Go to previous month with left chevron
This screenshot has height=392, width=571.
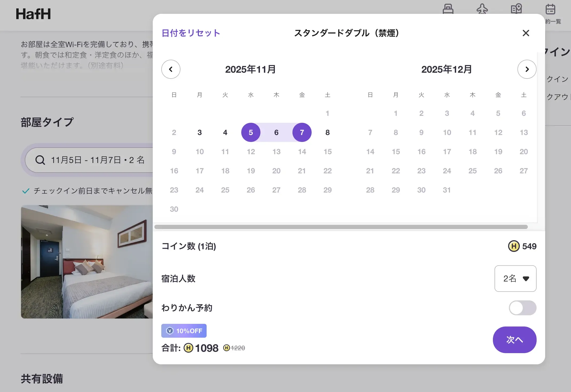point(171,69)
